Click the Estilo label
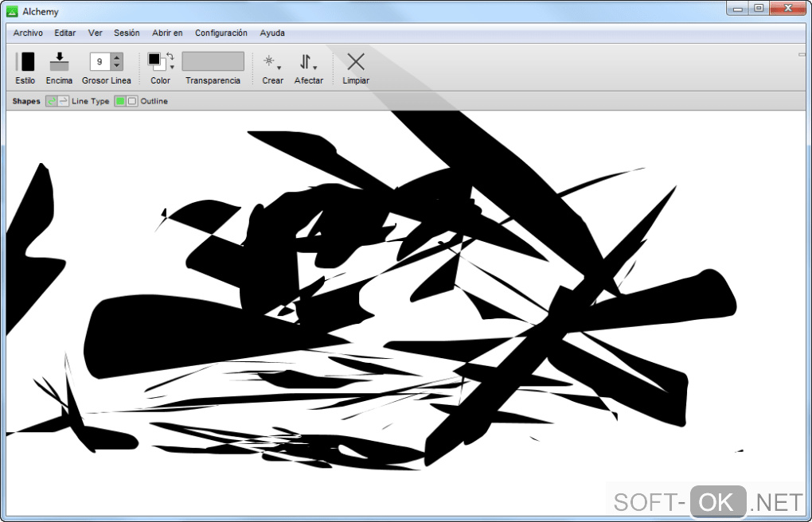Screen dimensions: 812x522 point(25,80)
